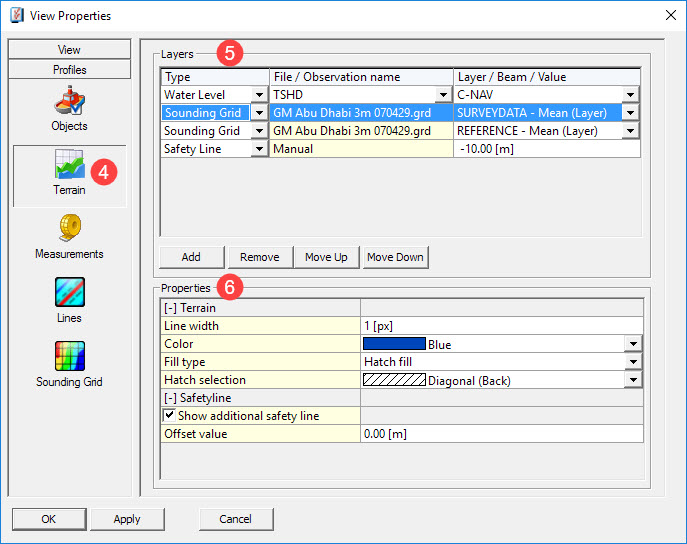
Task: Collapse the Safetyline properties group
Action: point(170,398)
